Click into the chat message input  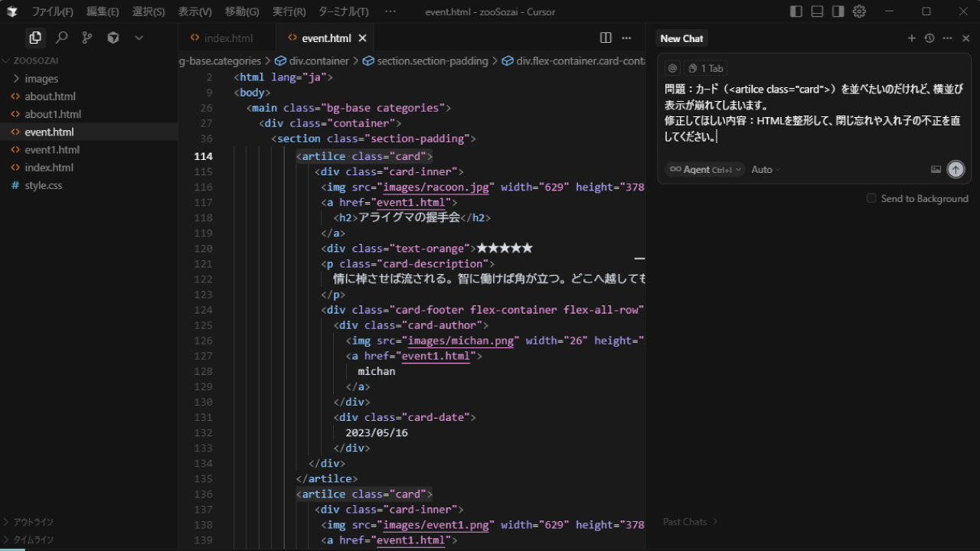pyautogui.click(x=814, y=112)
